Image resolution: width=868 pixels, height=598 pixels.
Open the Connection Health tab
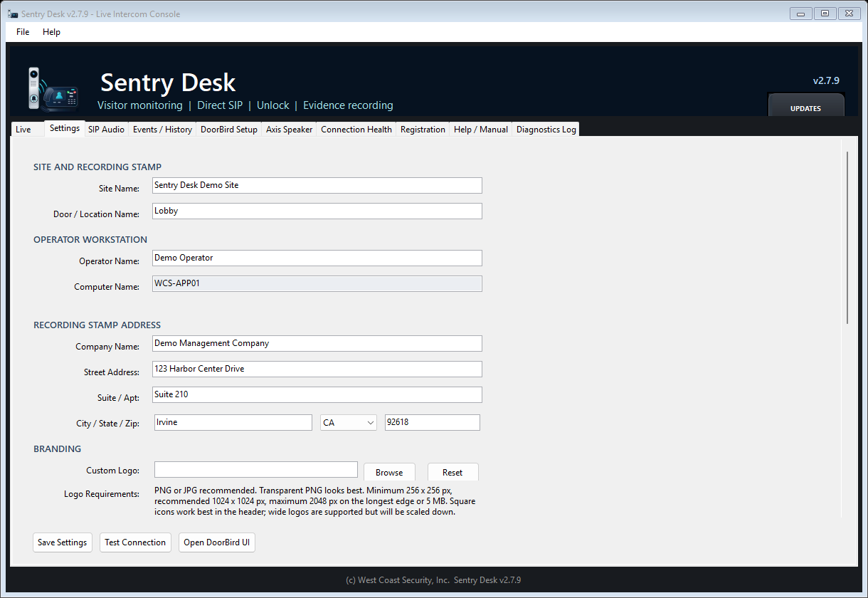pyautogui.click(x=356, y=130)
